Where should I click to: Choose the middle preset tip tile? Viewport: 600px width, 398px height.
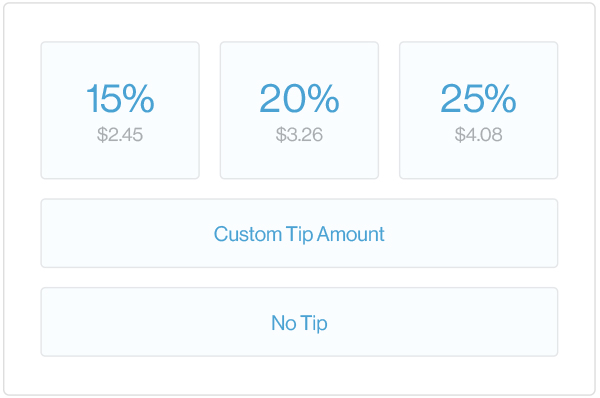[299, 110]
